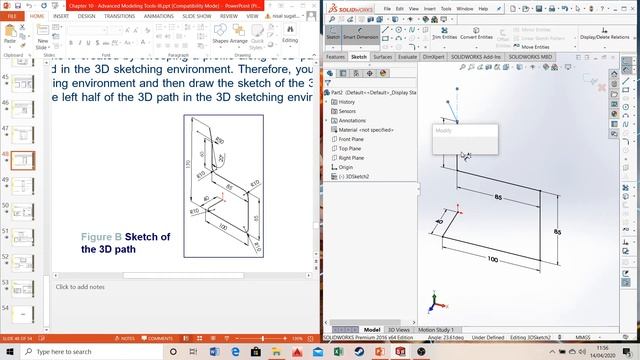Select the Corner Rectangle tool in SolidWorks
This screenshot has width=640, height=360.
pos(385,38)
